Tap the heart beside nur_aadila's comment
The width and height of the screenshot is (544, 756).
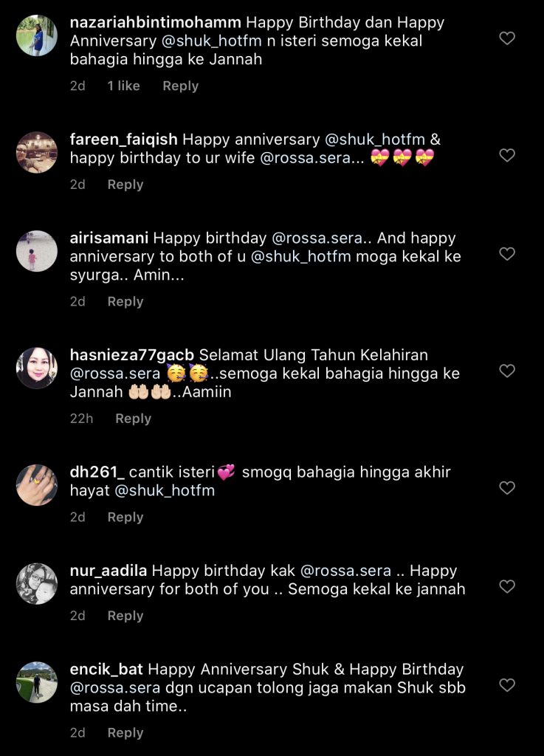(507, 586)
